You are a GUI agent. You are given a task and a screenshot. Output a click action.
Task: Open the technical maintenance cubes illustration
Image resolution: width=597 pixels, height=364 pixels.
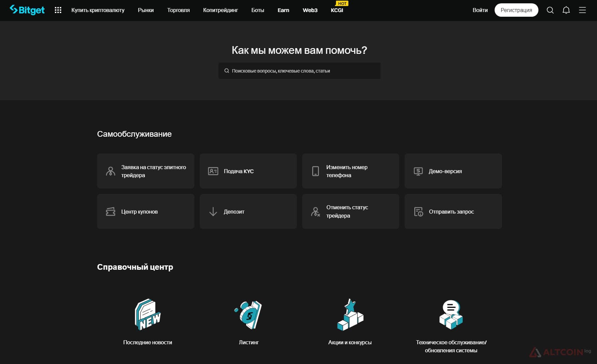coord(451,314)
